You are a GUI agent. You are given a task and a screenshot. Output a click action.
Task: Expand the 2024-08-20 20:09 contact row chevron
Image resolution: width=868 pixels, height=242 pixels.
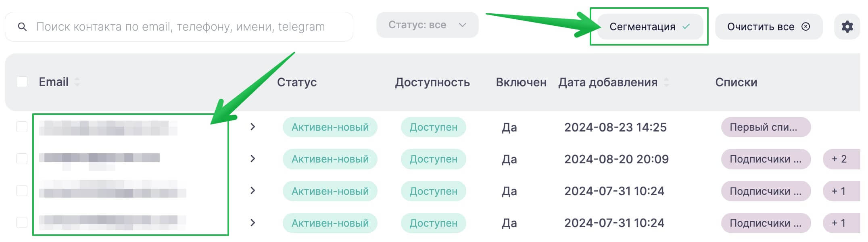[x=253, y=159]
